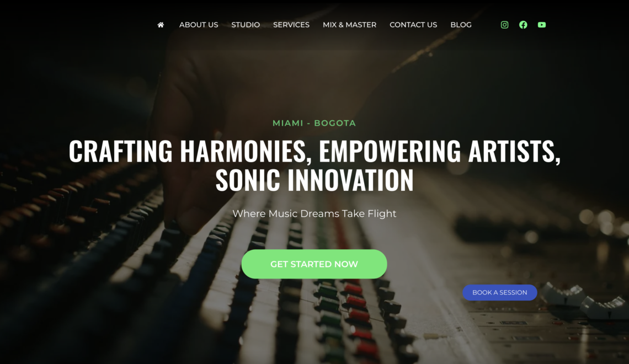
Task: Navigate to the Studio menu item
Action: (246, 25)
